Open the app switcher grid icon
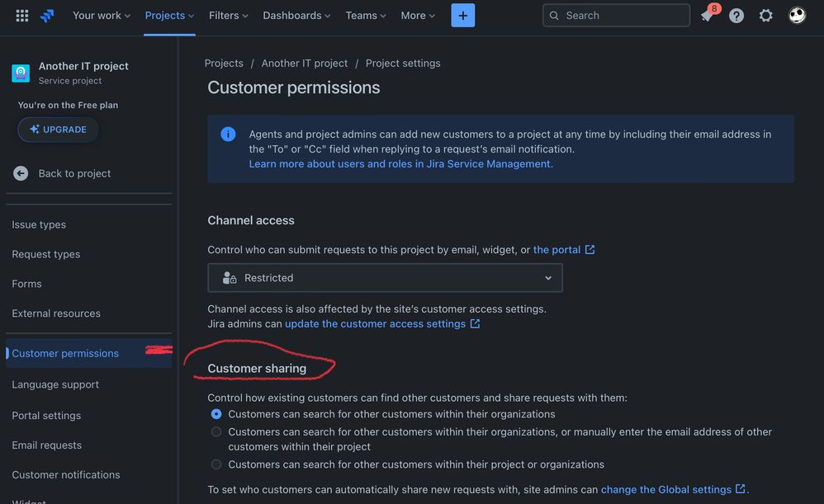Image resolution: width=824 pixels, height=504 pixels. (x=22, y=16)
